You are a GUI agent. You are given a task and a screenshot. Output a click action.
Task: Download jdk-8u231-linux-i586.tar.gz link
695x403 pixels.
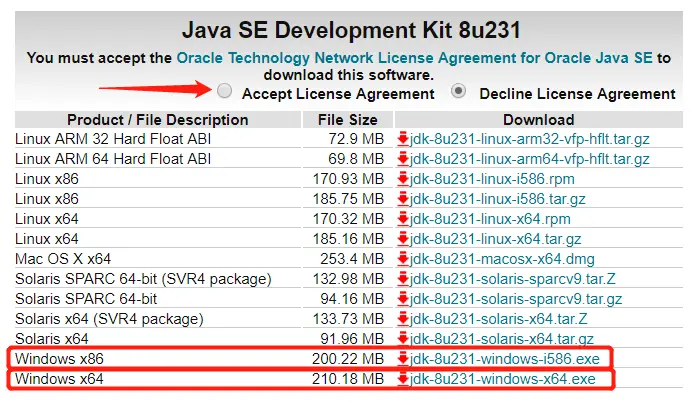[x=497, y=199]
